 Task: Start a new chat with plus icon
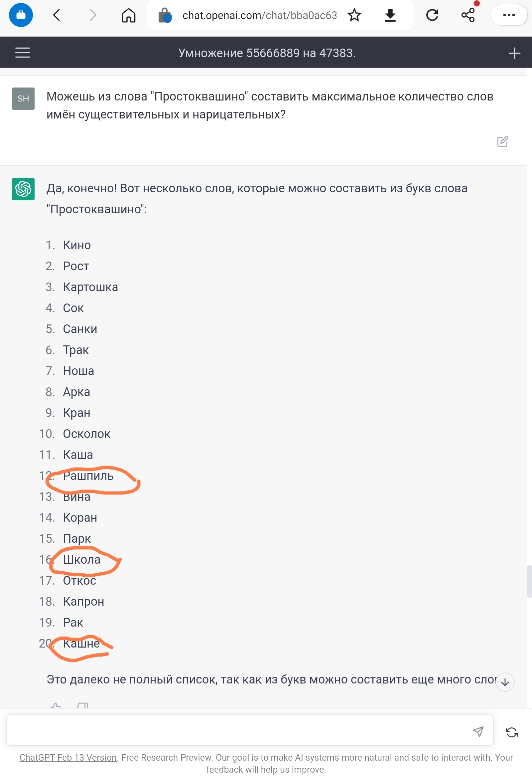(514, 53)
